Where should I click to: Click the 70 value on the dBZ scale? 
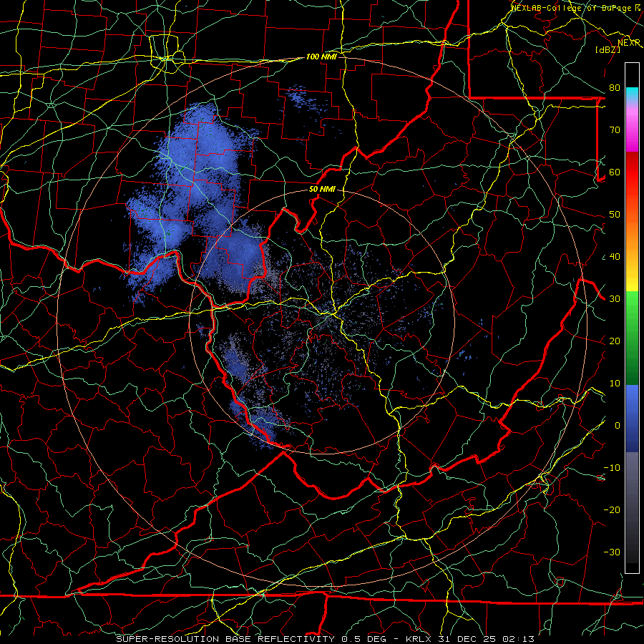(615, 130)
